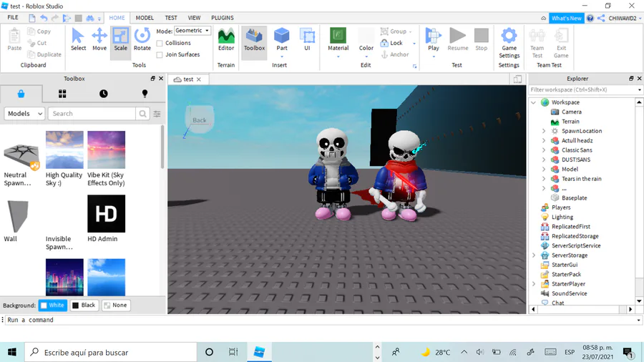Expand the DUST!SANS model node
The height and width of the screenshot is (362, 644).
(x=544, y=160)
